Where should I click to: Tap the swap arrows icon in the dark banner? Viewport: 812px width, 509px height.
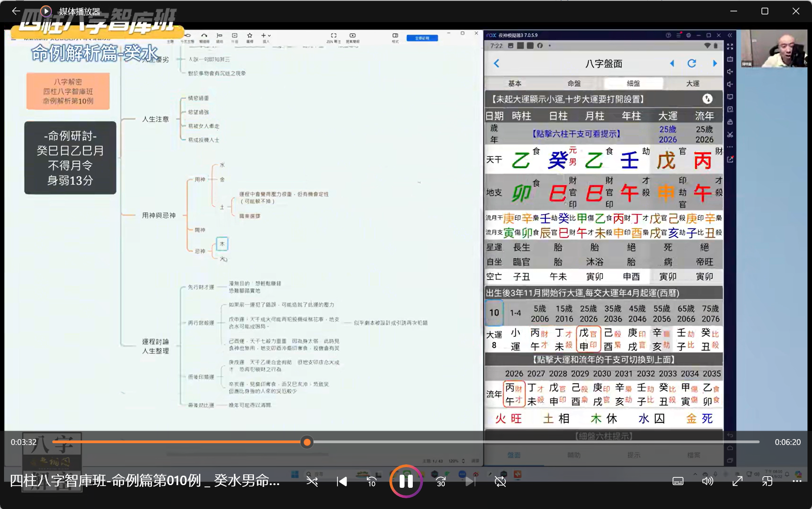tap(707, 99)
